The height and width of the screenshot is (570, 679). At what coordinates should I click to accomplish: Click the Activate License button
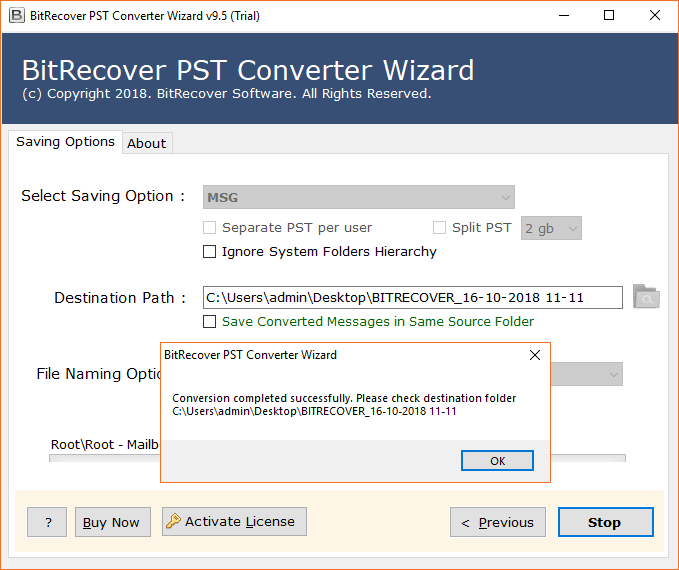pos(234,521)
